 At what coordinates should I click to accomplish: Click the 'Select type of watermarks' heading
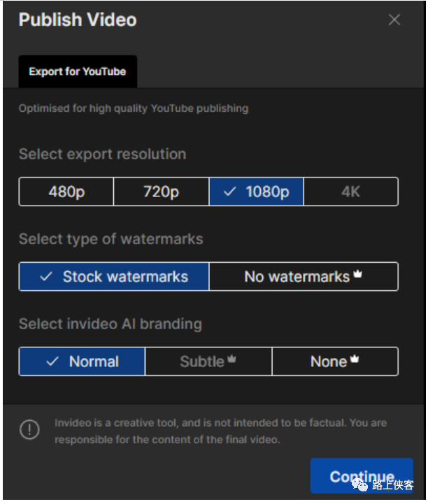(111, 240)
